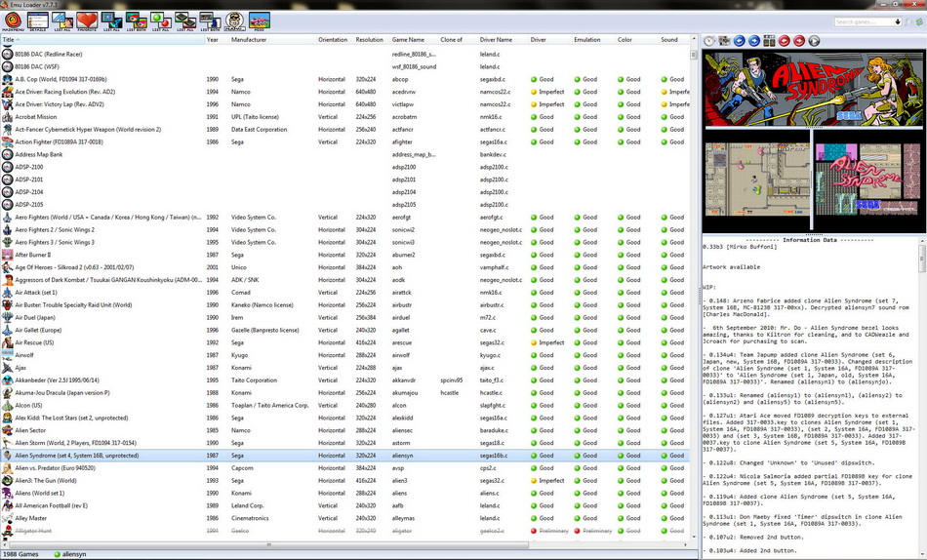Click List Both icon with colorful eyes
The height and width of the screenshot is (560, 927).
pos(136,21)
